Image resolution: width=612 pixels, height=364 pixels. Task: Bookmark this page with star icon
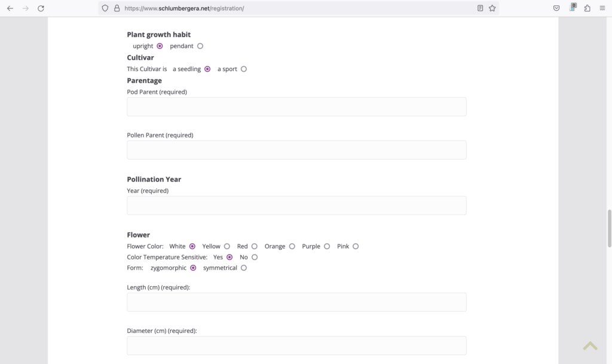492,8
